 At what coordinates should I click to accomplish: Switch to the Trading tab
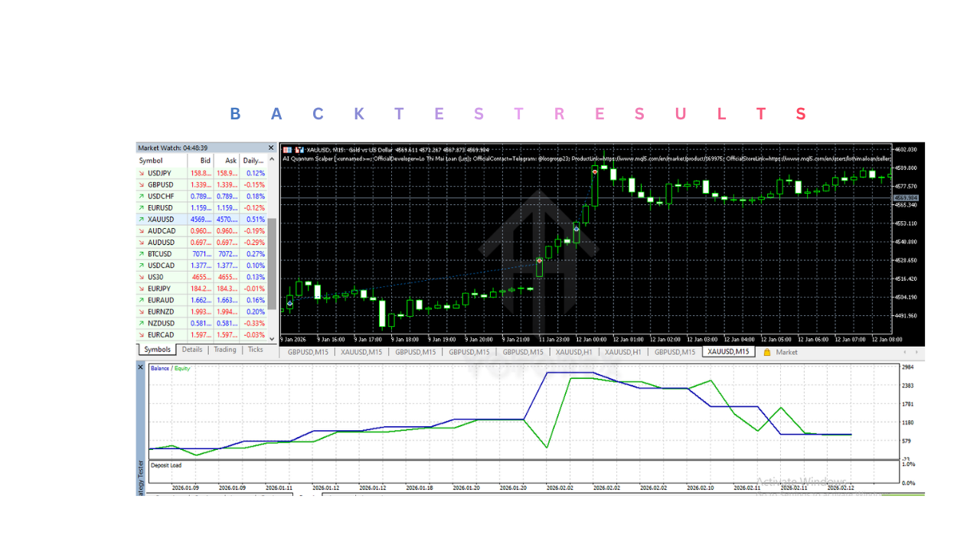pos(224,350)
